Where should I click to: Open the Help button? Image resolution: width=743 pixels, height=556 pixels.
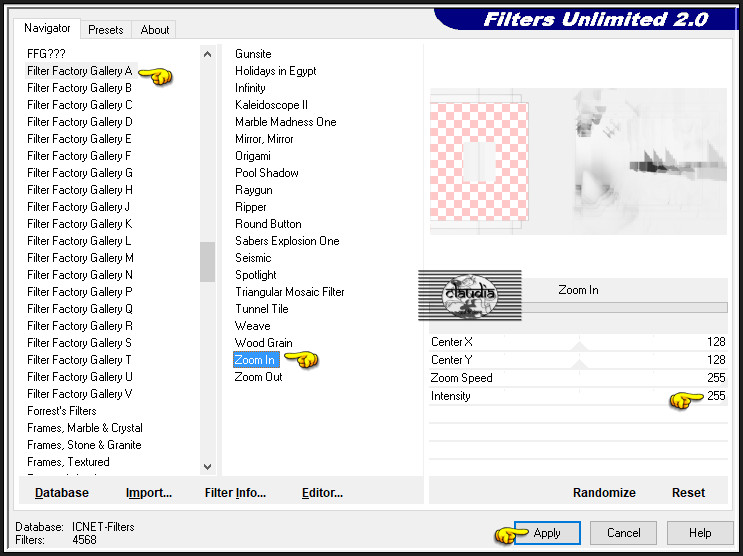coord(700,533)
